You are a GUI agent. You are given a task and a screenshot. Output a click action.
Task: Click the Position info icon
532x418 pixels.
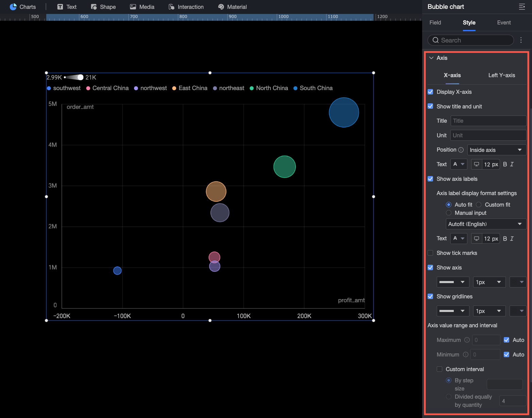[x=461, y=150]
